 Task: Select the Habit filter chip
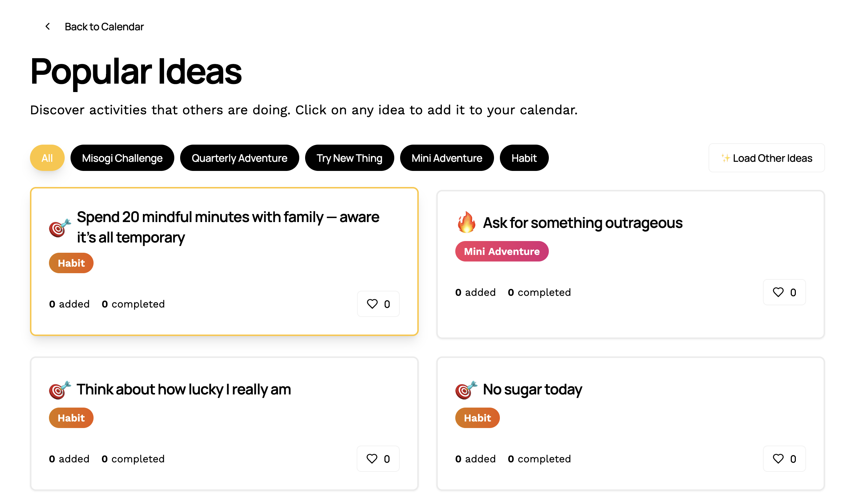[x=524, y=158]
